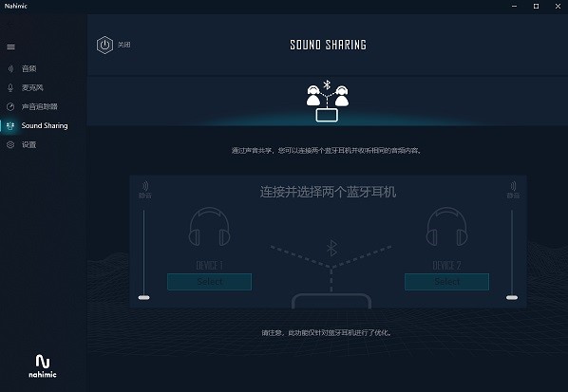Click the Device 1 volume slider handle
Screen dimensions: 568x392
tap(143, 297)
